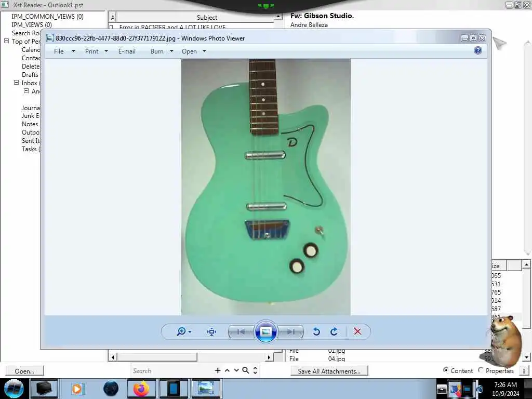Click the info 'i' button in Xst Reader
This screenshot has width=532, height=399.
tap(524, 371)
